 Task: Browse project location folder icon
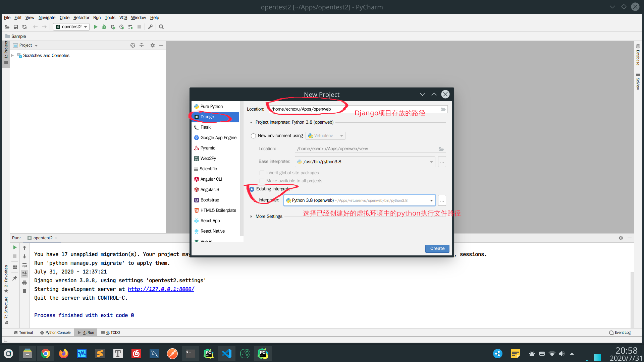[443, 109]
